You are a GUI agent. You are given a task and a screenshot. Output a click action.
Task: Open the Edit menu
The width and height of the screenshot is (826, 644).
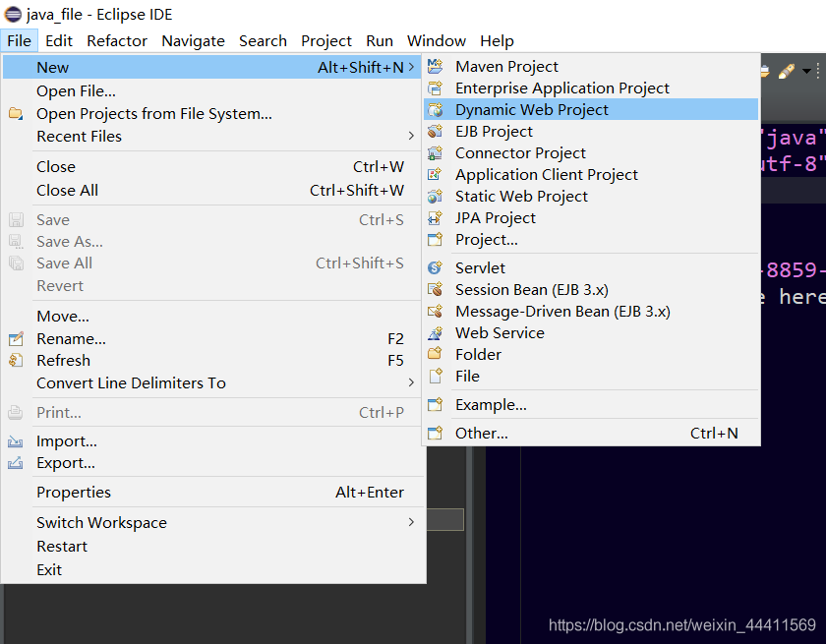(58, 40)
